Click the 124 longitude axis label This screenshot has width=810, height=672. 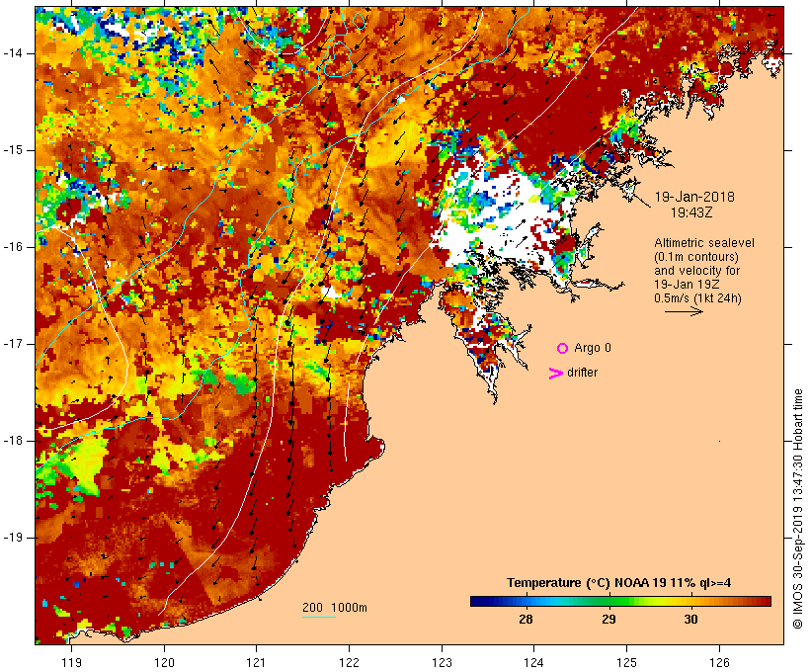click(533, 662)
